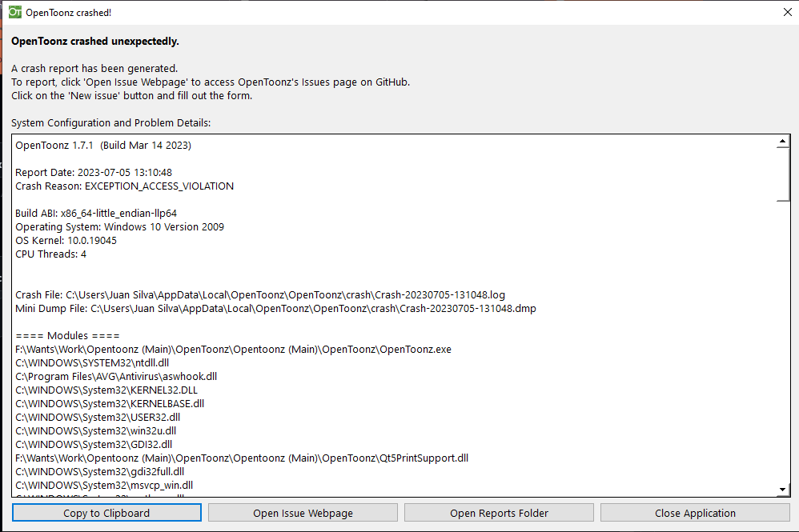Click the OpenToonz crashed! title bar text
The height and width of the screenshot is (532, 799).
[69, 12]
